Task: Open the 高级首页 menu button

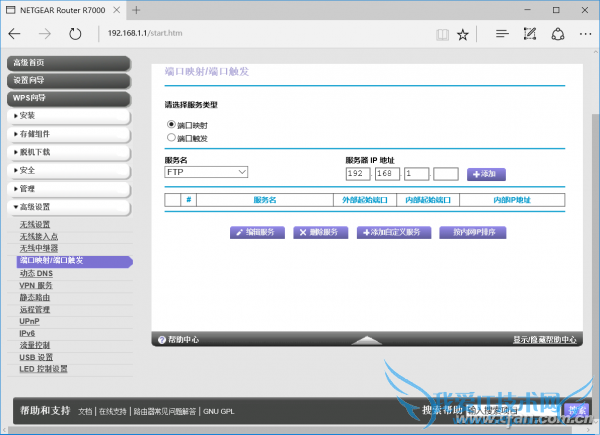Action: (x=69, y=63)
